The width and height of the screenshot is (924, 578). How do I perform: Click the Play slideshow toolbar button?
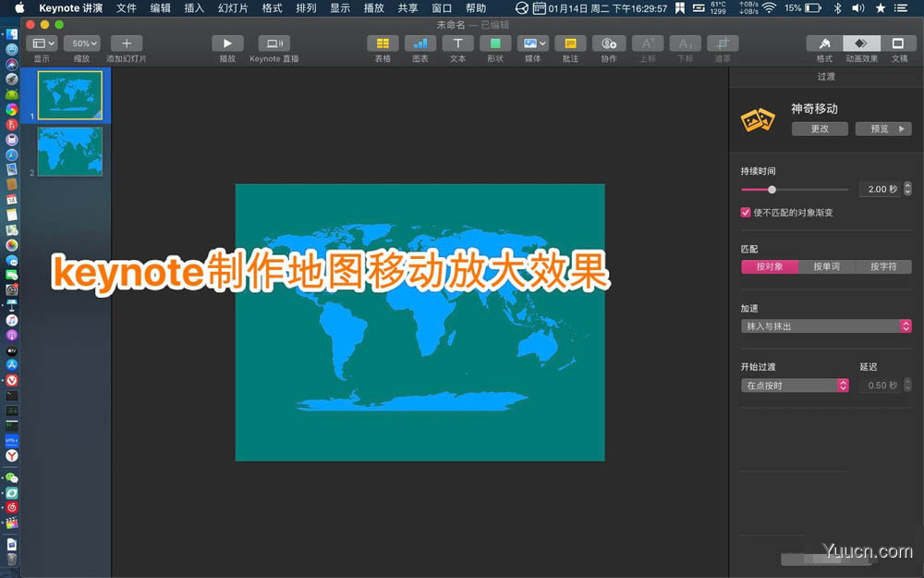pyautogui.click(x=227, y=43)
